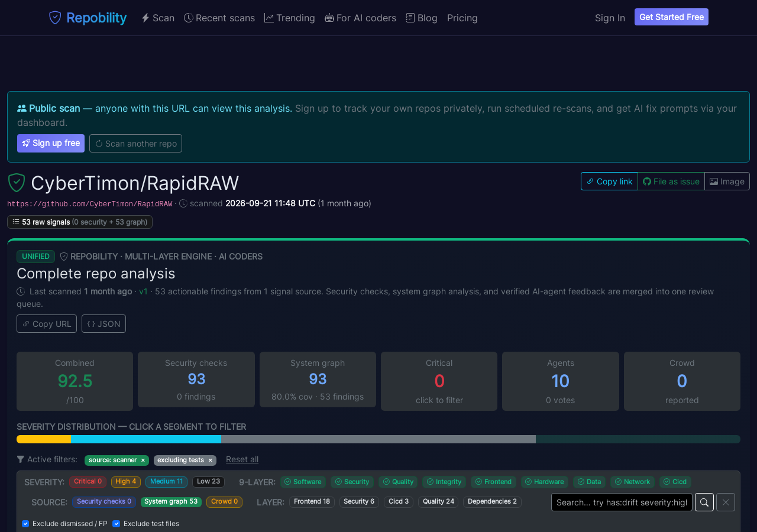Filter by gray Low severity segment
Viewport: 757px width, 532px height.
378,439
